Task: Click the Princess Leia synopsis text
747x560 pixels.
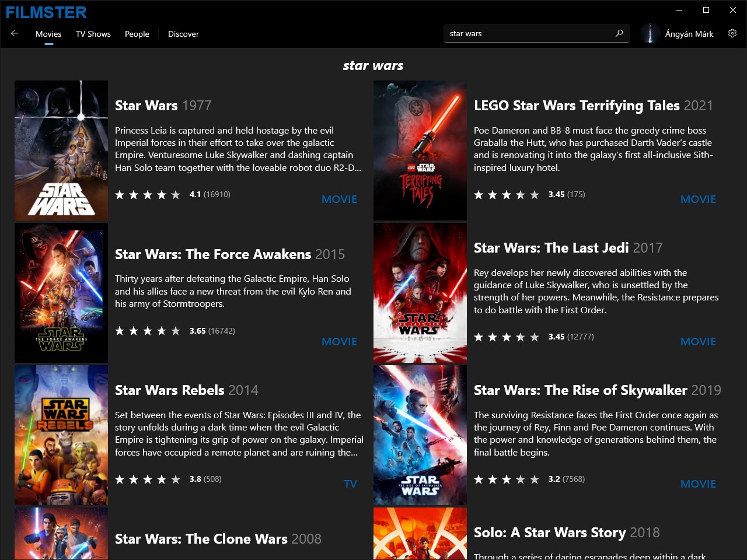Action: (x=238, y=149)
